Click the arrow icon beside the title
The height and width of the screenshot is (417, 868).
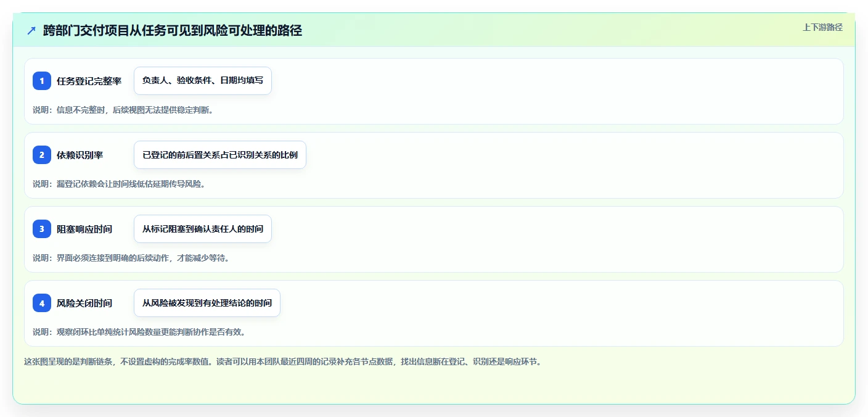coord(31,30)
